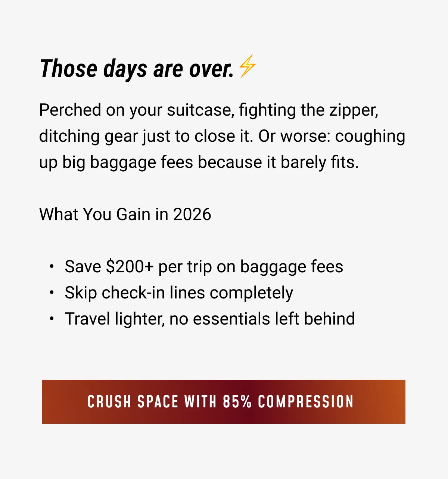Image resolution: width=448 pixels, height=479 pixels.
Task: Click the bullet dot before 'Save $200+'
Action: tap(52, 267)
